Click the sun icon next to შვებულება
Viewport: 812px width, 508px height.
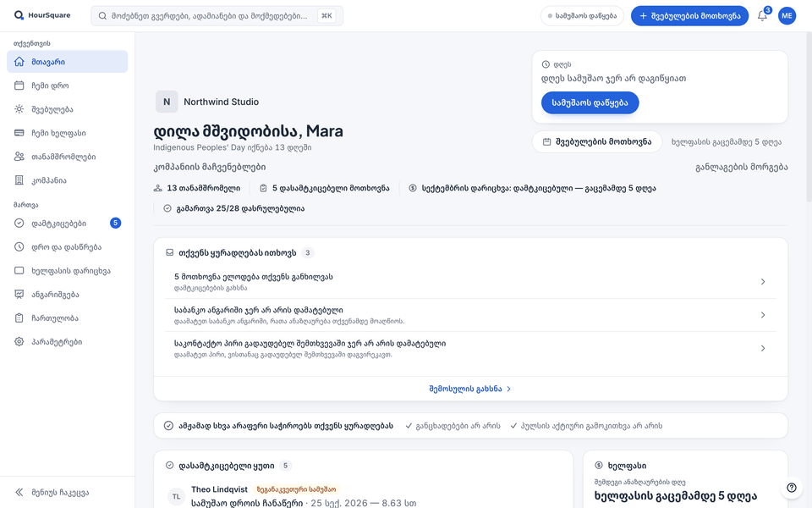click(x=19, y=109)
